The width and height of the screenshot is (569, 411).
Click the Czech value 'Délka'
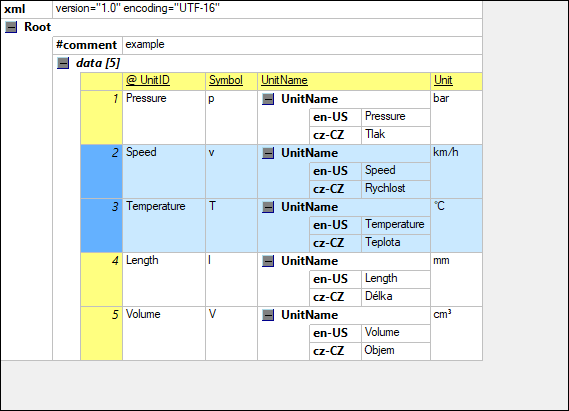pos(396,297)
